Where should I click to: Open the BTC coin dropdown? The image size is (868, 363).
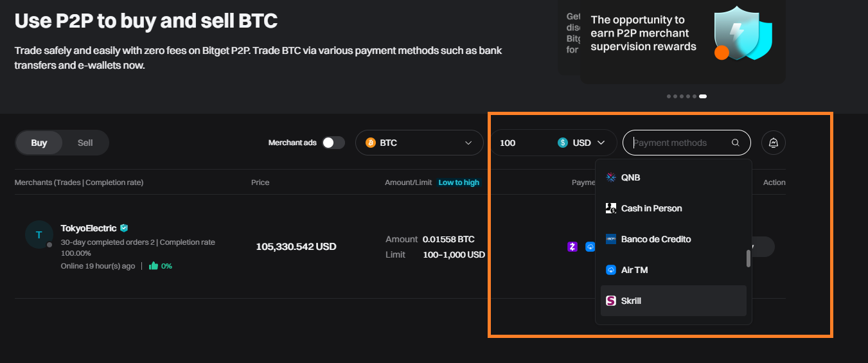(x=419, y=143)
